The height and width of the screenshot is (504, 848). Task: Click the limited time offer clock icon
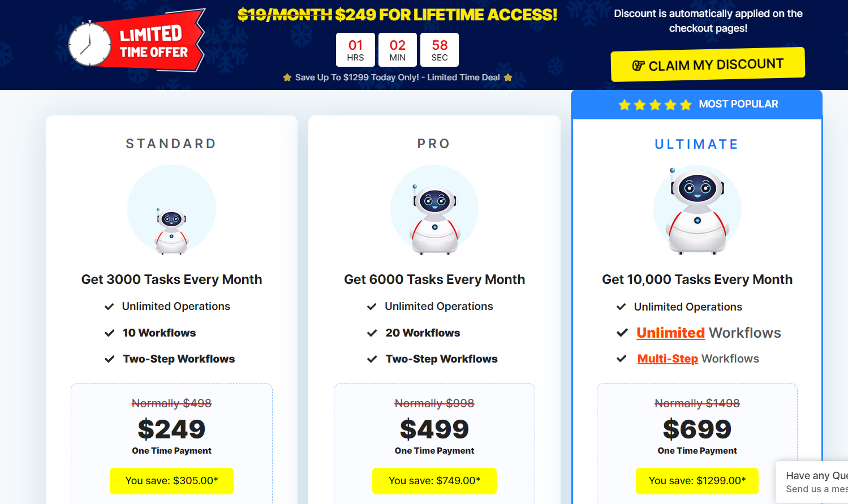click(x=89, y=44)
